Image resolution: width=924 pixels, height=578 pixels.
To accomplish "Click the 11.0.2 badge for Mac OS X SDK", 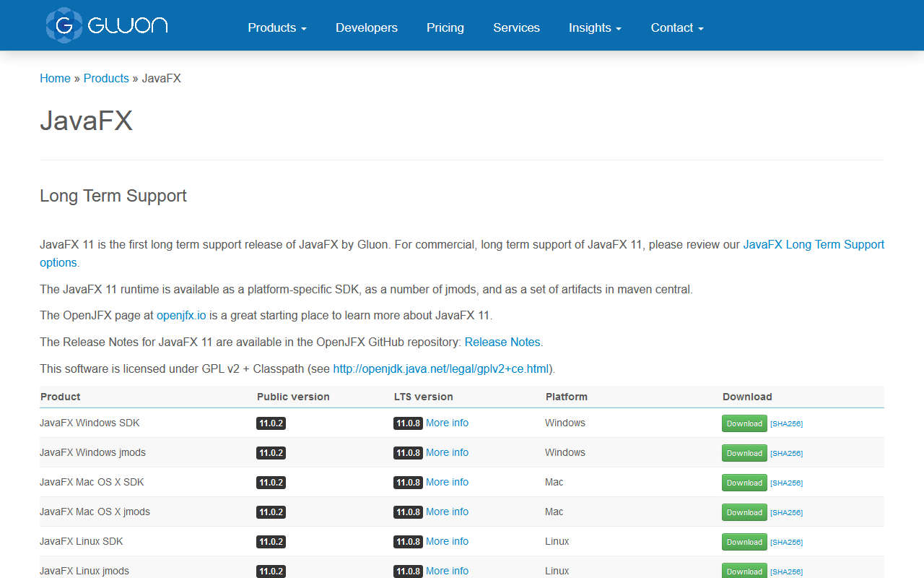I will pyautogui.click(x=271, y=483).
